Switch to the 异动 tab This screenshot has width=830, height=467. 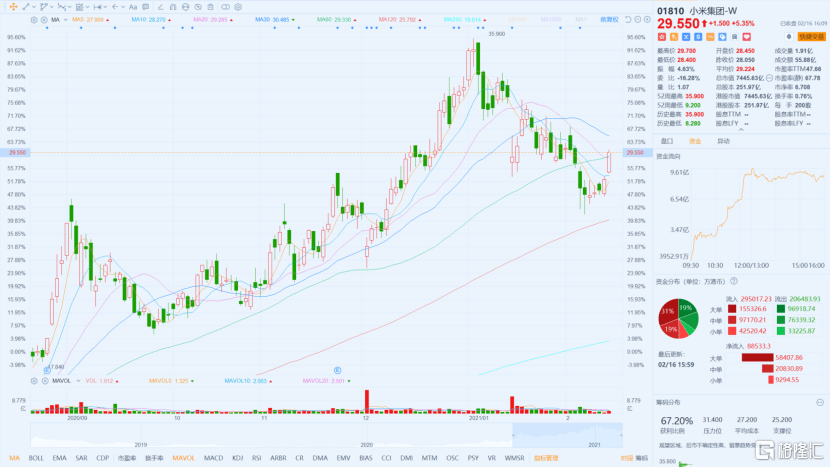click(x=723, y=141)
